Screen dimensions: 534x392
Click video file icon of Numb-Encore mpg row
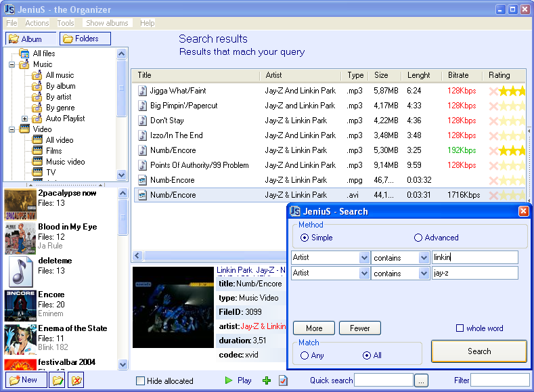click(x=142, y=180)
